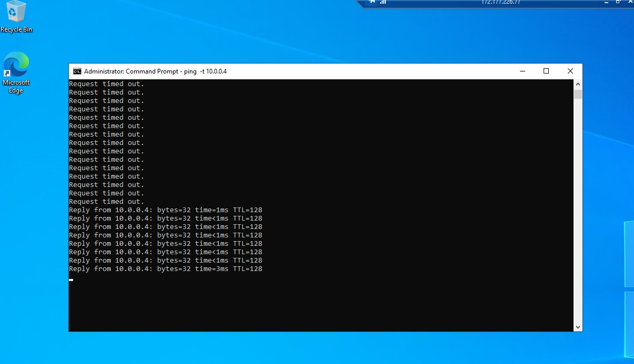
Task: Maximize the Administrator Command Prompt window
Action: click(x=546, y=71)
